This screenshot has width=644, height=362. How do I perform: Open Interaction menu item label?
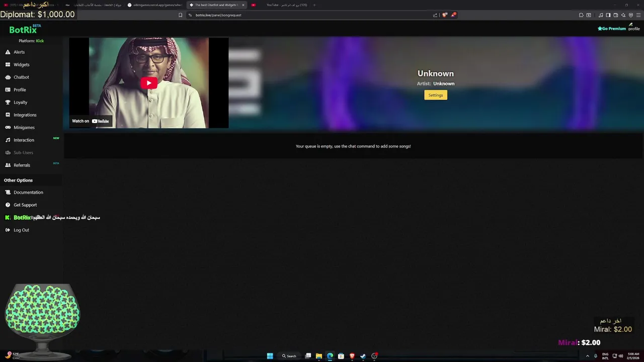click(x=24, y=140)
